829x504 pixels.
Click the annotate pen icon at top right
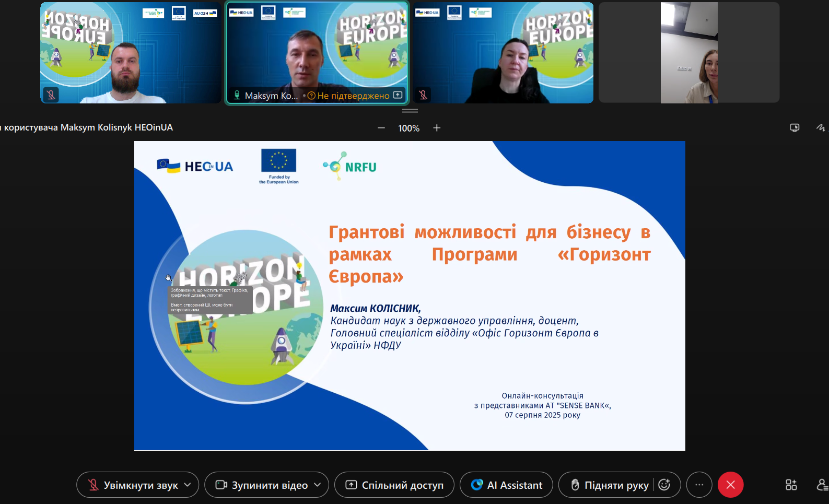coord(820,128)
